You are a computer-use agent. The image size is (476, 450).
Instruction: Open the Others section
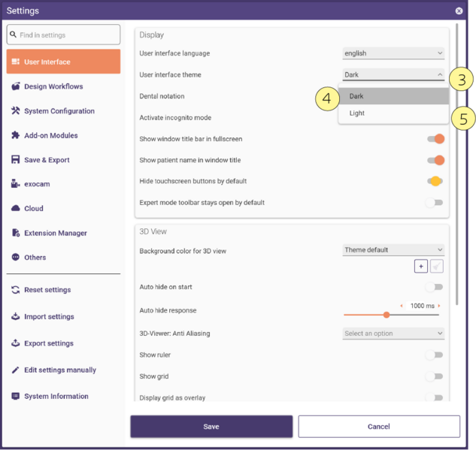point(63,257)
